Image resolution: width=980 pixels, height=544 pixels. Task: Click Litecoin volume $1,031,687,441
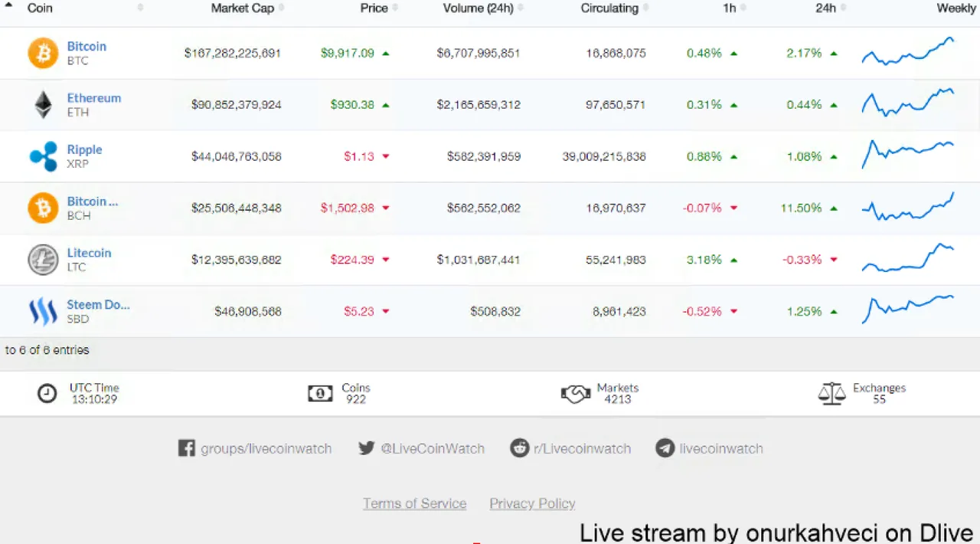pos(479,260)
